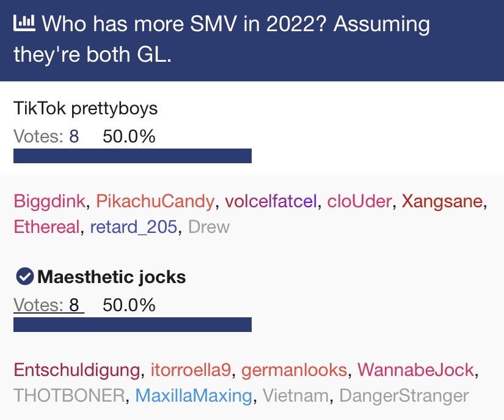Choose the Maesthetic jocks poll option
The image size is (504, 420).
pyautogui.click(x=112, y=276)
